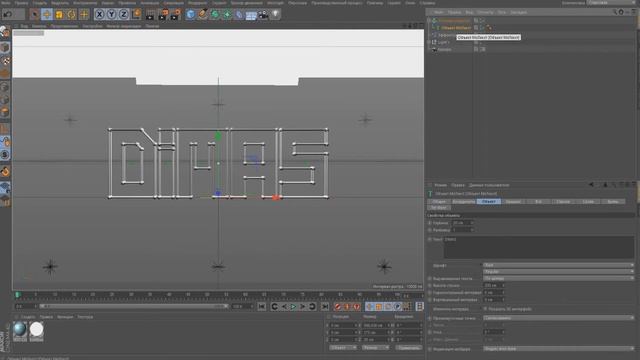Click the timeline range slider bar
Viewport: 640px width, 360px height.
point(133,306)
